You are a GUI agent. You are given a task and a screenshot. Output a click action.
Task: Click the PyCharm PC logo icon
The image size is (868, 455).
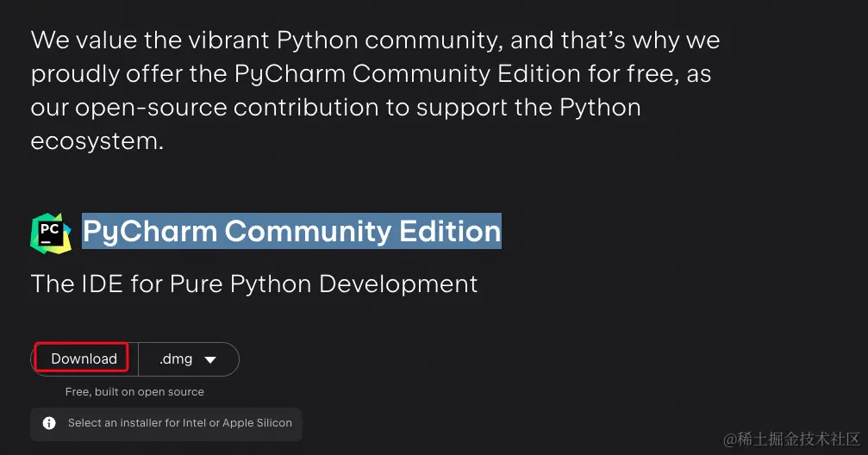point(51,233)
